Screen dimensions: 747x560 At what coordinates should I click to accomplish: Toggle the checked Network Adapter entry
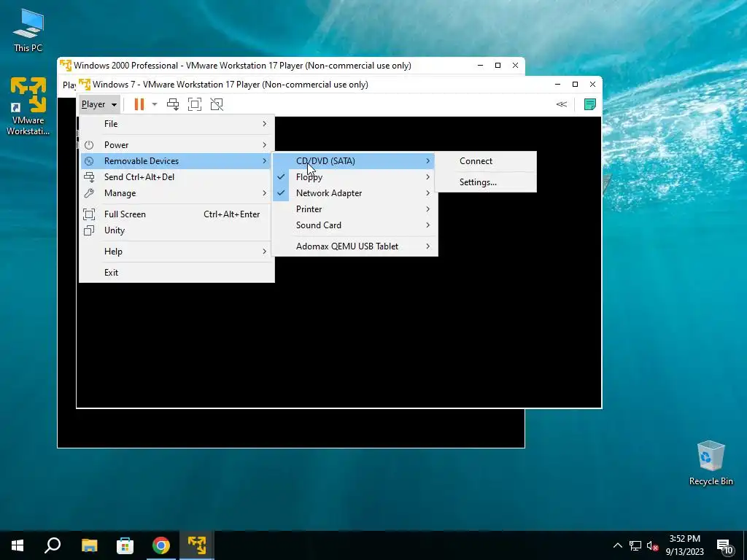coord(355,193)
